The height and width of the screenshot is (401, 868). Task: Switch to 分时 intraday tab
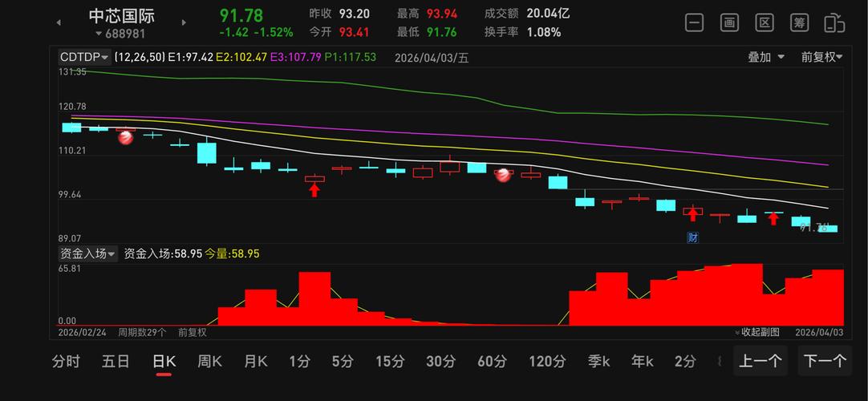(66, 362)
